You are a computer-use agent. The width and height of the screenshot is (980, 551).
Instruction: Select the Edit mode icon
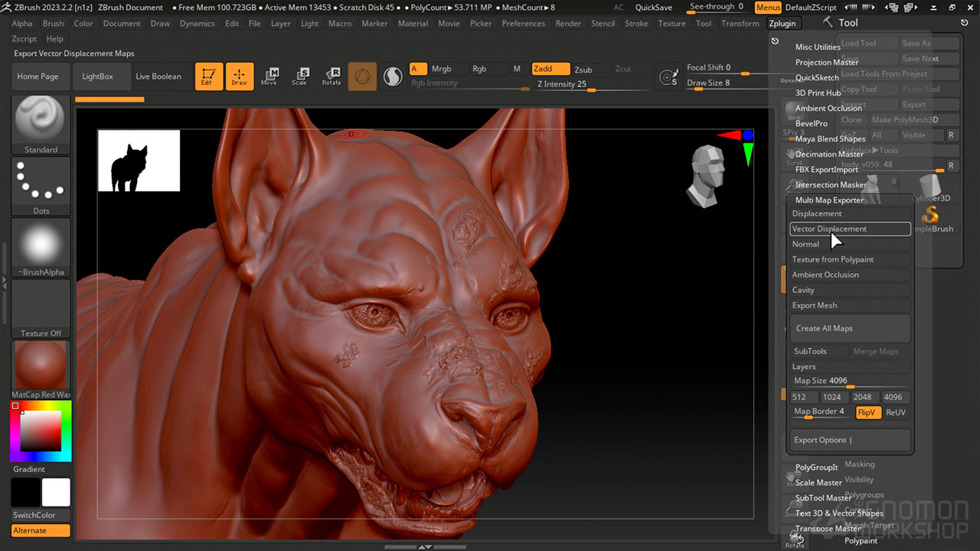208,76
